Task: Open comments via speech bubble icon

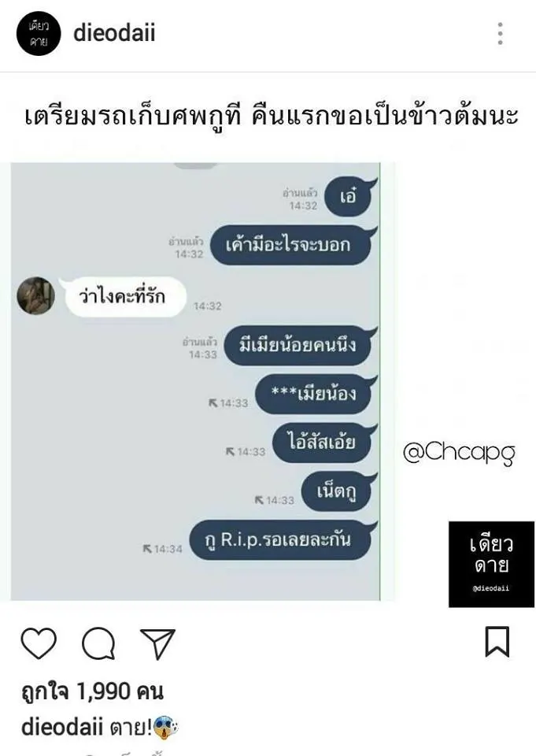Action: 99,643
